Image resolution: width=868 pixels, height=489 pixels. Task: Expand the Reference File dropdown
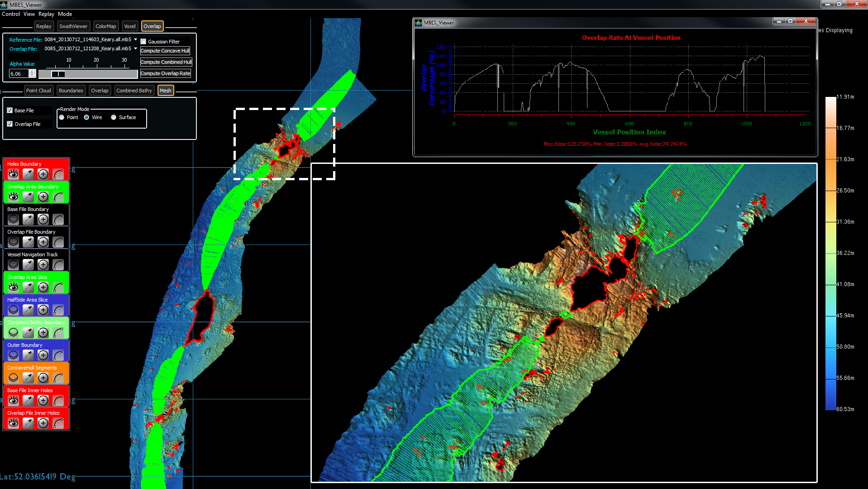tap(135, 40)
